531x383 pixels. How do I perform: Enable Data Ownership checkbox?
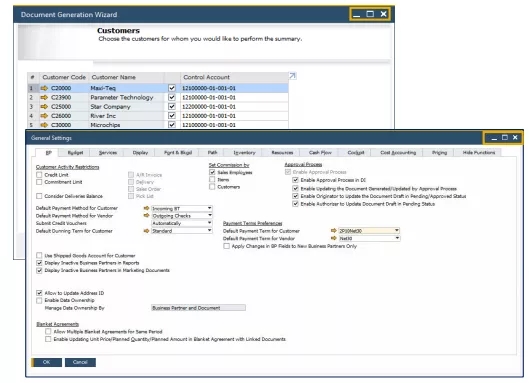(x=39, y=300)
